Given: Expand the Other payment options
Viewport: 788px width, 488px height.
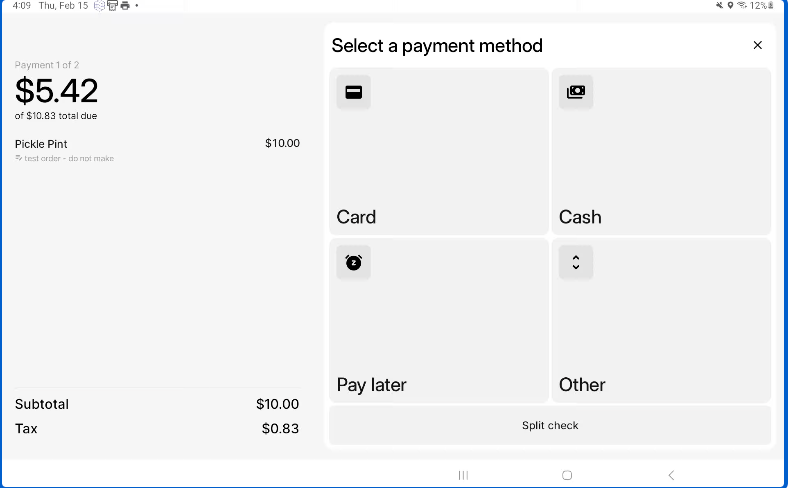Looking at the screenshot, I should click(x=582, y=385).
